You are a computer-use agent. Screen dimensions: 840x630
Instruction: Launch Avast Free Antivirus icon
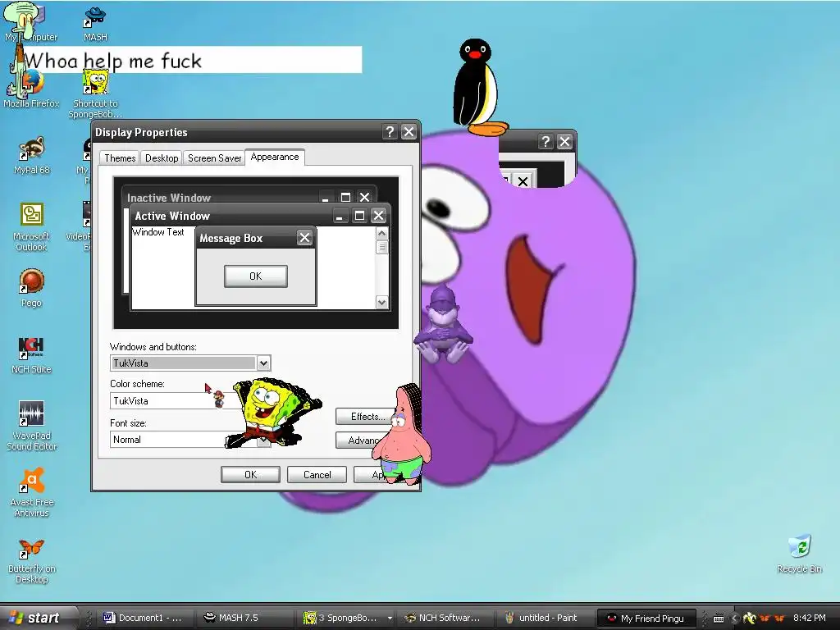click(32, 492)
